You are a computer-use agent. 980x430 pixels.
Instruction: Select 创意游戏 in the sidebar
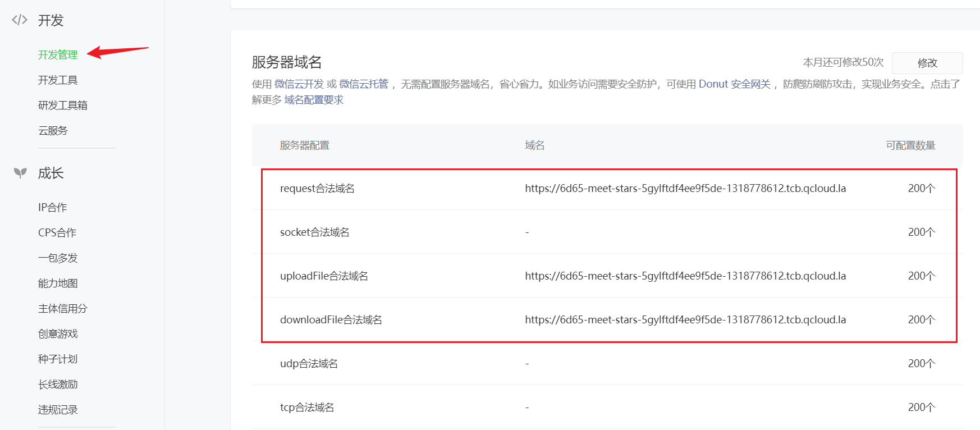coord(58,333)
